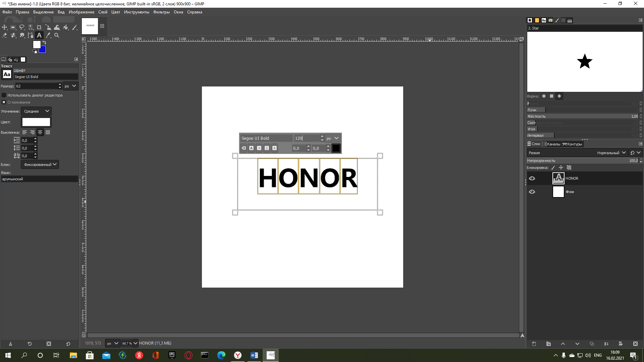The height and width of the screenshot is (362, 644).
Task: Select the Heal tool
Action: [x=13, y=35]
